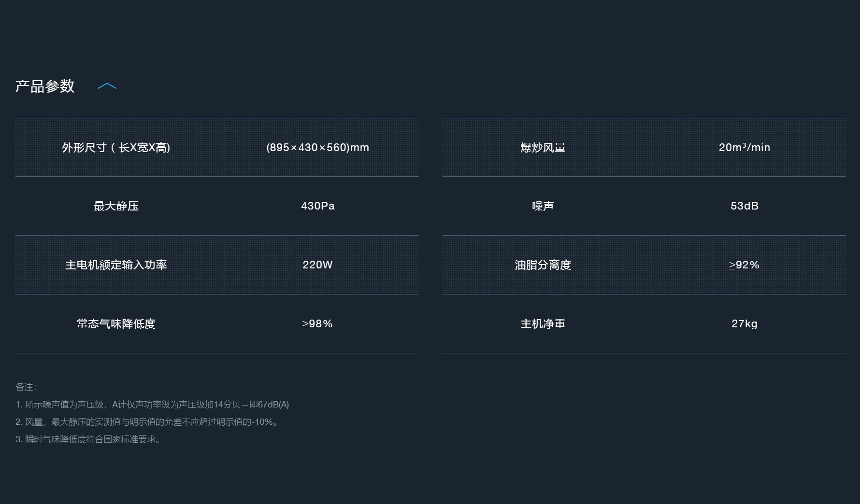The width and height of the screenshot is (860, 504).
Task: Select the 27kg weight value
Action: (744, 324)
